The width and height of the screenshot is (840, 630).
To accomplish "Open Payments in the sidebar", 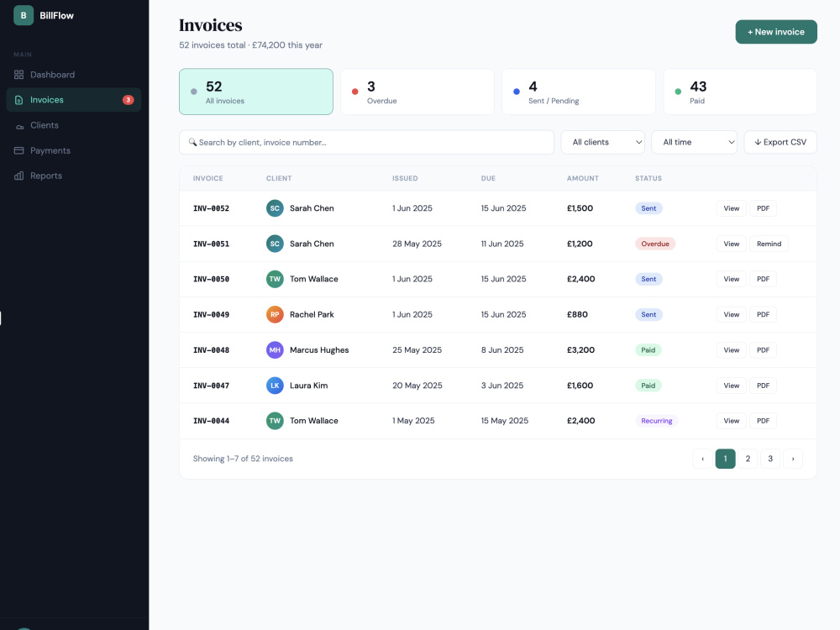I will point(73,150).
